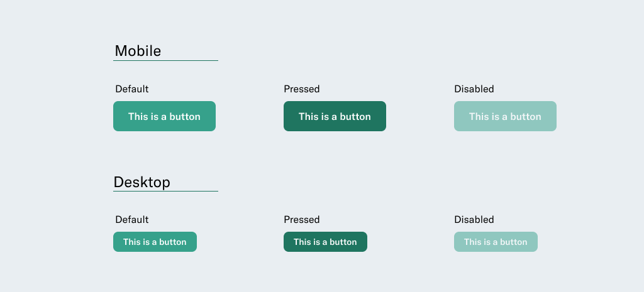This screenshot has height=292, width=644.
Task: Click the Mobile Disabled faded button
Action: click(x=505, y=116)
